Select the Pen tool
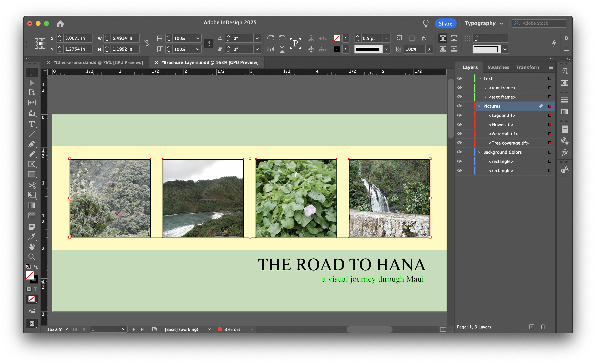This screenshot has height=364, width=596. (32, 144)
